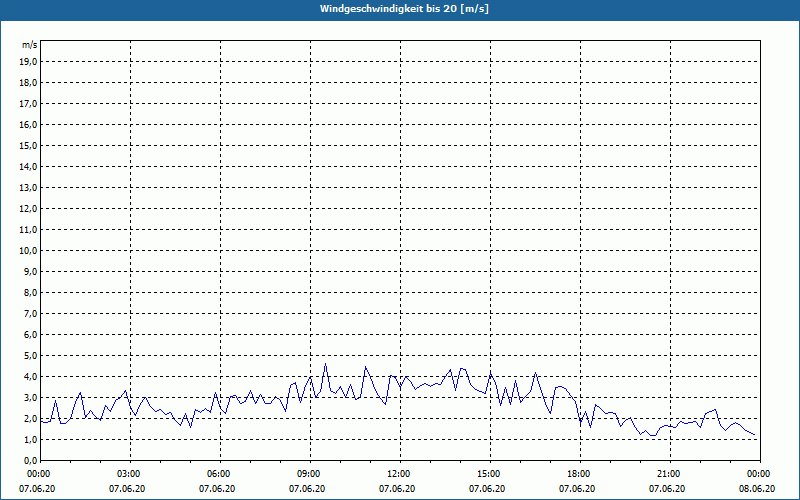This screenshot has height=500, width=800.
Task: Click the "7,0" y-axis value
Action: point(30,313)
